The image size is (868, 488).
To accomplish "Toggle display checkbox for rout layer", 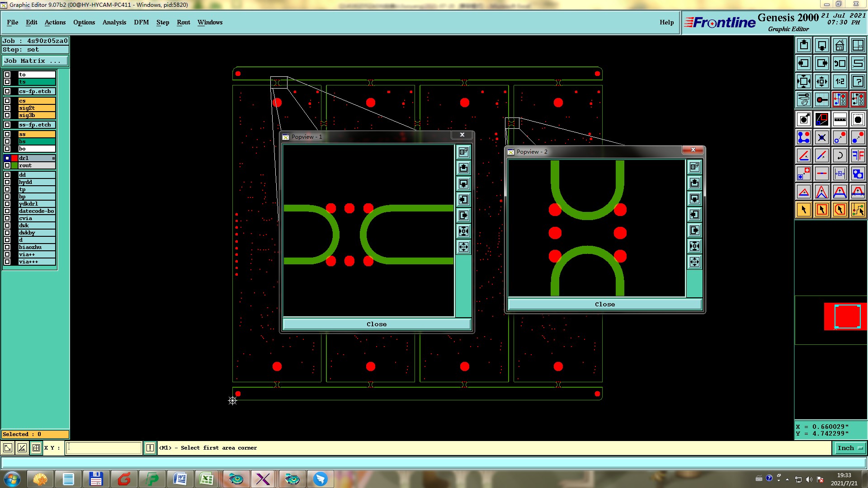I will (7, 165).
